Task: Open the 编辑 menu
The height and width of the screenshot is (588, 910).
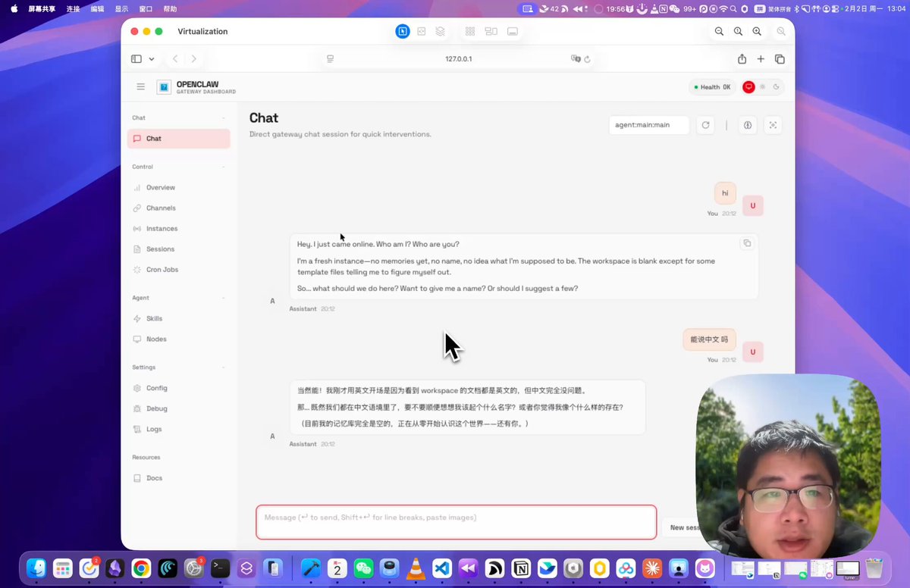Action: (x=97, y=9)
